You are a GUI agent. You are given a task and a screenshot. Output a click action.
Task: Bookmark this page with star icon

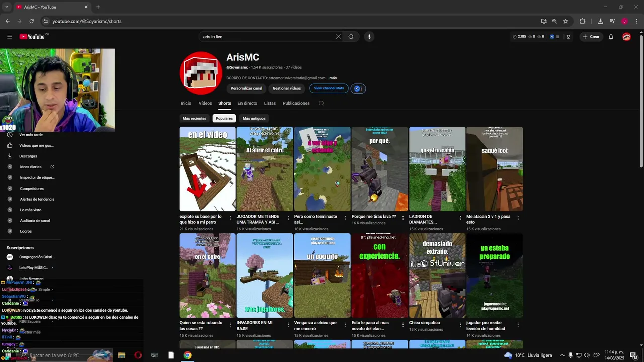click(566, 21)
